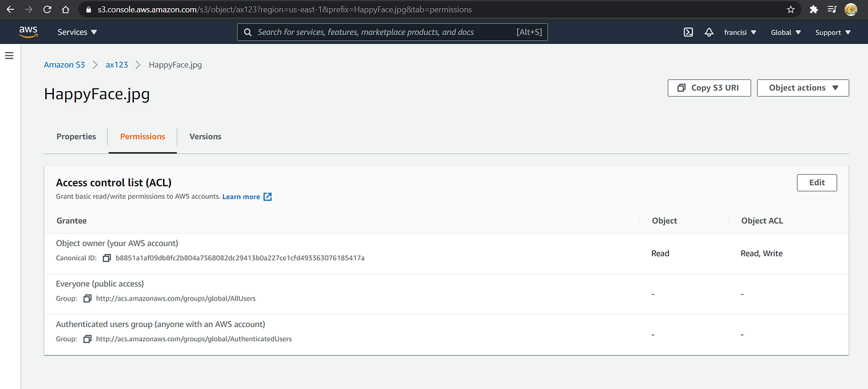The height and width of the screenshot is (389, 868).
Task: Bookmark this page with the star icon
Action: (x=790, y=9)
